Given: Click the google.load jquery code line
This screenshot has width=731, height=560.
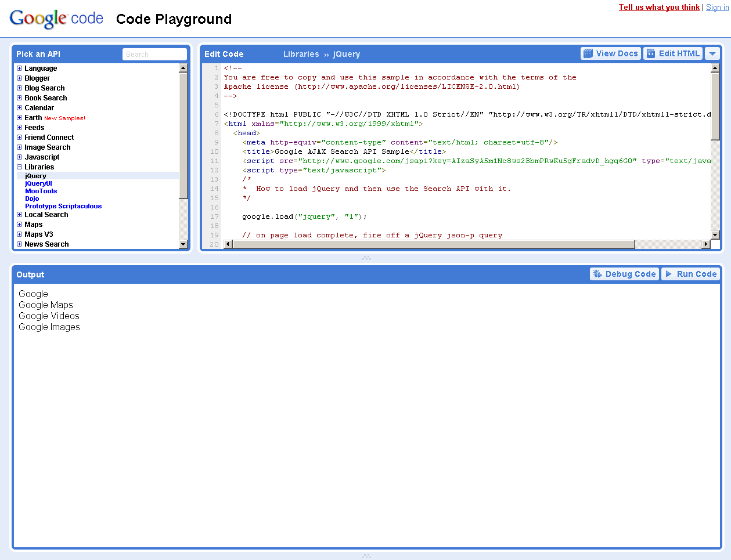Looking at the screenshot, I should pos(305,216).
